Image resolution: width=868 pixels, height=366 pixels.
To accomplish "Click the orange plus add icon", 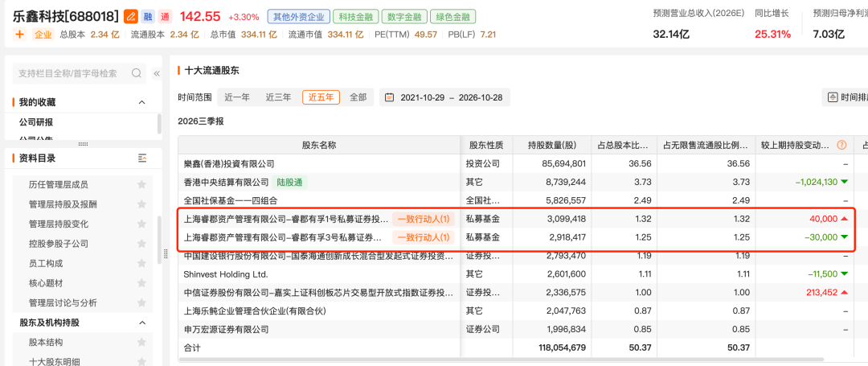I will (20, 35).
